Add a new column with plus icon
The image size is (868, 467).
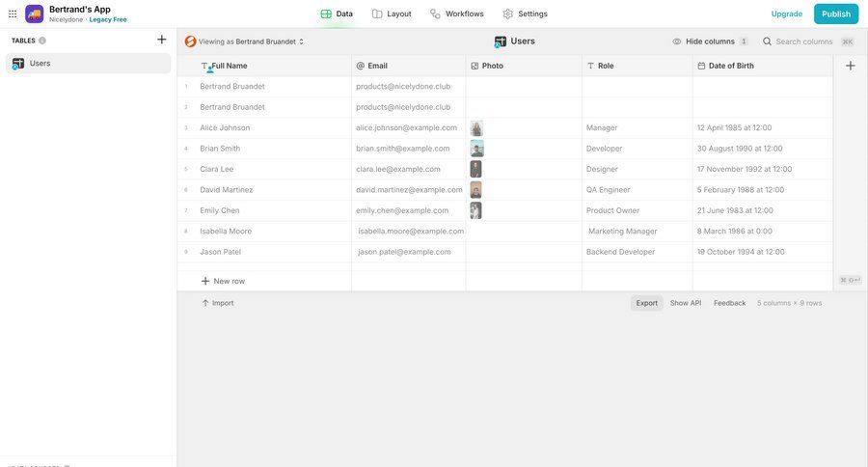(x=851, y=66)
